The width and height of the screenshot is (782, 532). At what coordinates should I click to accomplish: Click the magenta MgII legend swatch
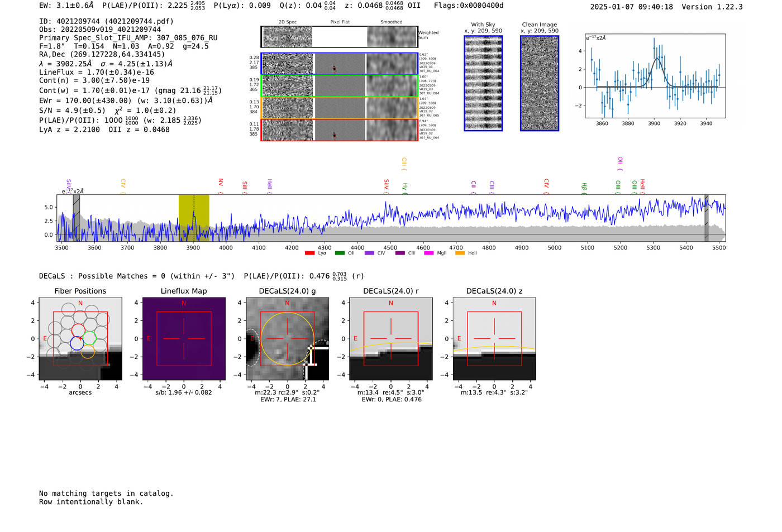pyautogui.click(x=429, y=253)
